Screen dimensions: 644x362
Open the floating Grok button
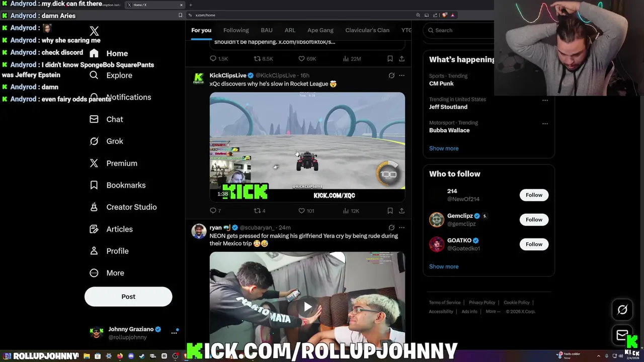point(622,310)
